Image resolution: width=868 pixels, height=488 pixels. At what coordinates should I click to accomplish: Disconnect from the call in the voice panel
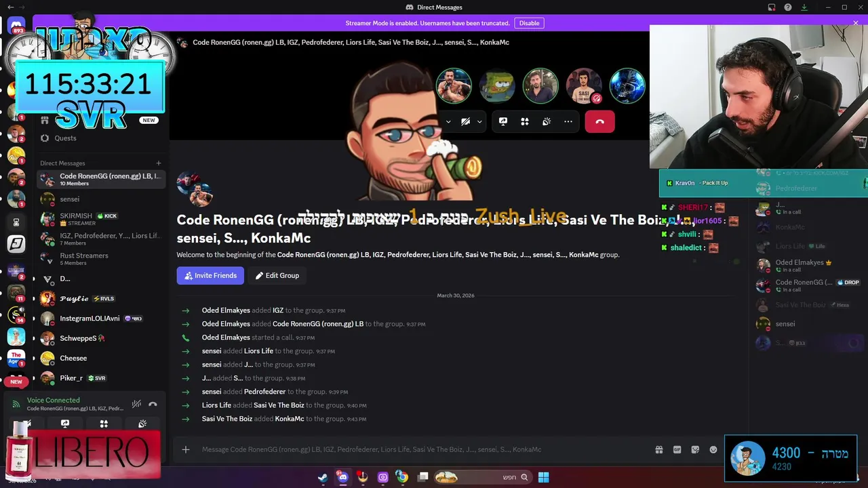(x=153, y=404)
